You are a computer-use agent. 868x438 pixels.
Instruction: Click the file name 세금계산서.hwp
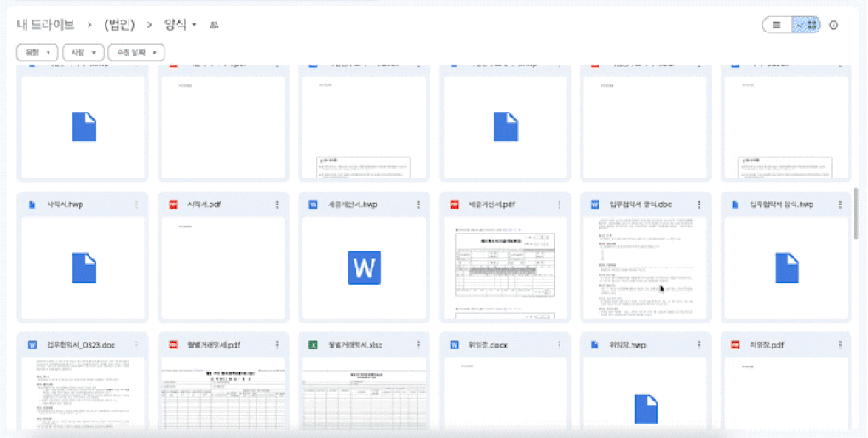click(353, 205)
